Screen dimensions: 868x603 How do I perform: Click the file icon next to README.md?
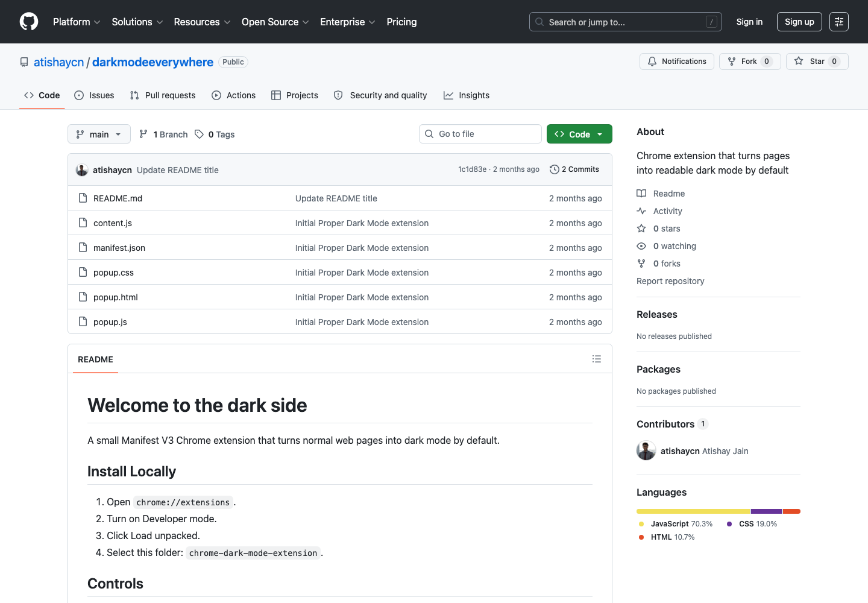pos(83,198)
